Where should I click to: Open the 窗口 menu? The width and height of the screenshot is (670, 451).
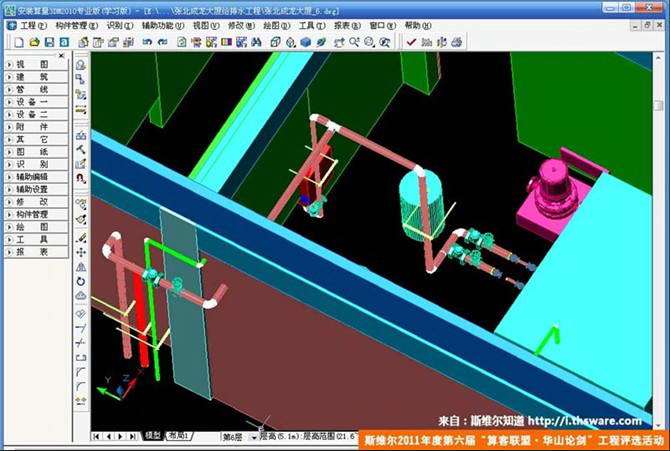pos(382,26)
